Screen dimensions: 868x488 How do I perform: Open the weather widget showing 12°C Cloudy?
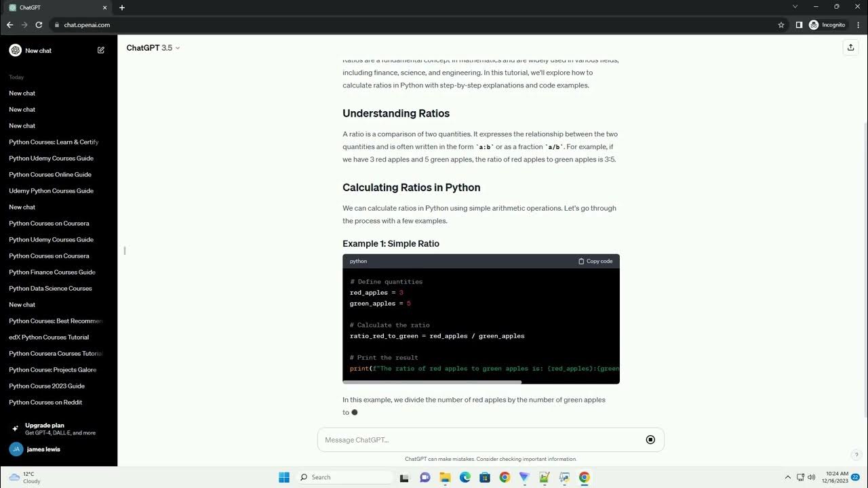(x=24, y=477)
